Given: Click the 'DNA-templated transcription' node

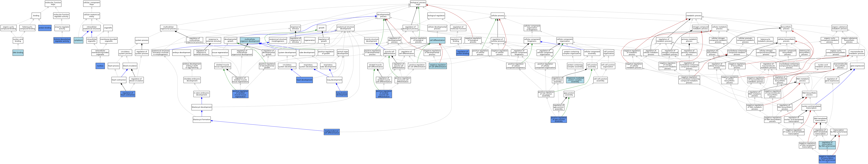Looking at the screenshot, I should tap(820, 119).
